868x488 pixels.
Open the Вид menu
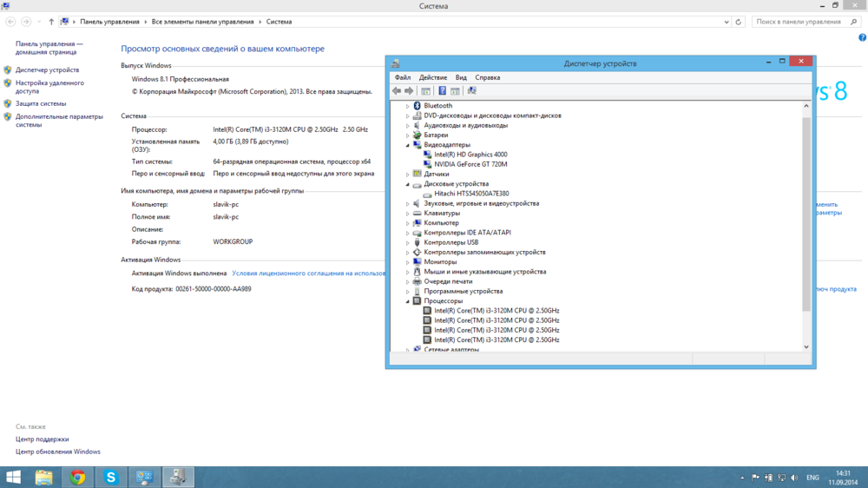point(461,77)
